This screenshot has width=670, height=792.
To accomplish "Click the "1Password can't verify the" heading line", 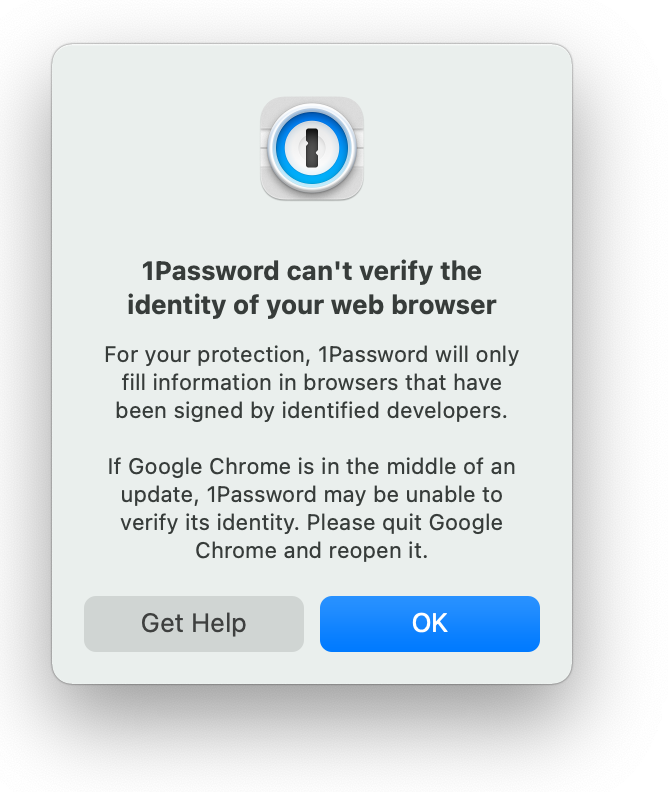I will coord(311,271).
